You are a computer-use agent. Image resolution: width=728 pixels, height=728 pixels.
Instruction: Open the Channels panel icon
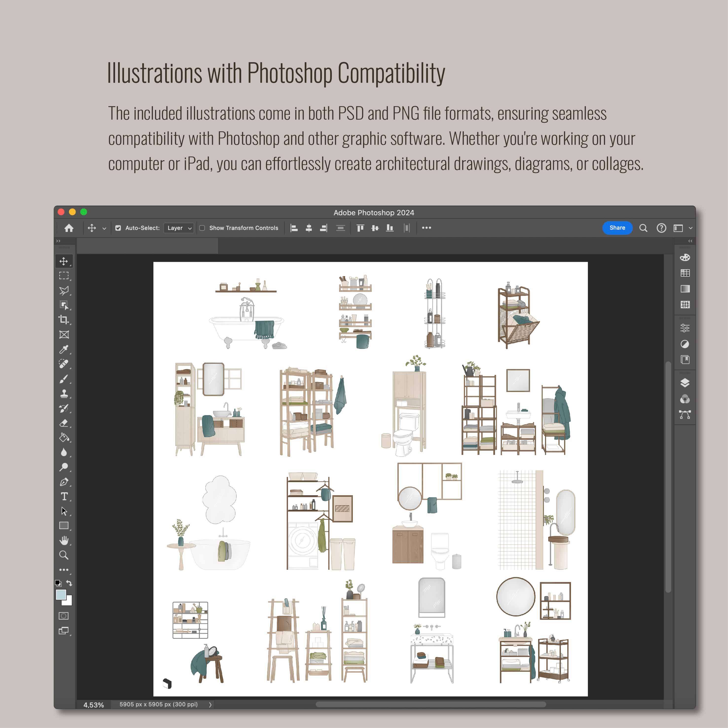point(685,399)
